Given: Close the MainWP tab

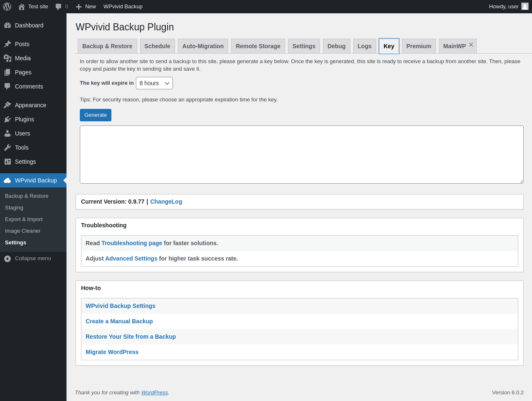Looking at the screenshot, I should (471, 44).
